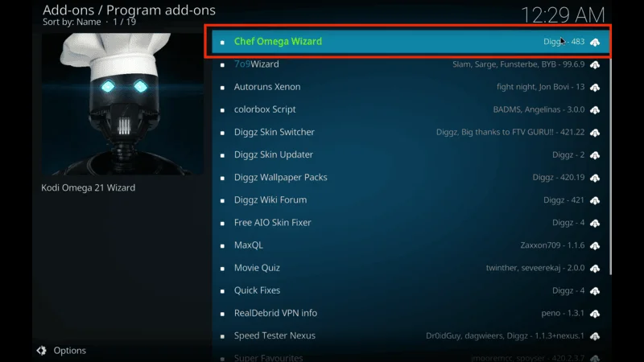
Task: Click cloud icon on Speed Tester Nexus row
Action: coord(595,335)
